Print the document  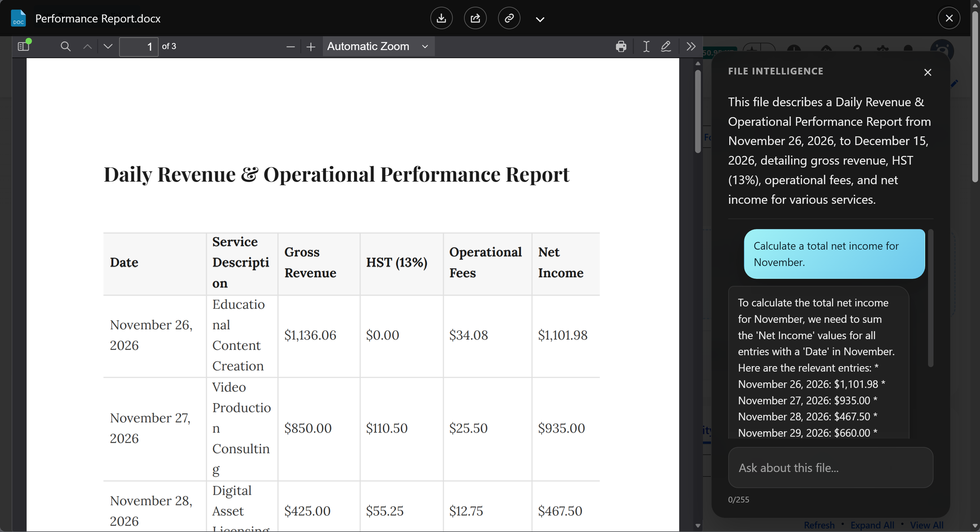coord(621,47)
